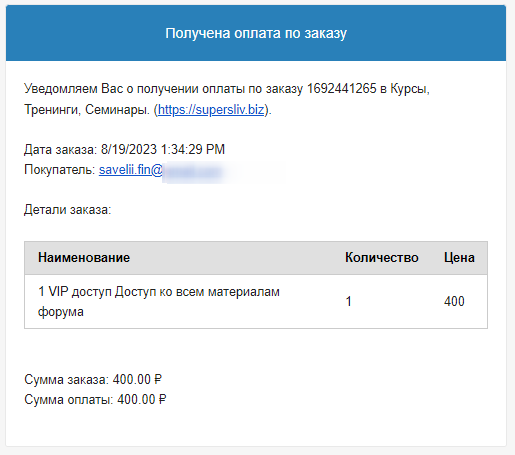Click the "Детали заказа:" heading

coord(67,210)
